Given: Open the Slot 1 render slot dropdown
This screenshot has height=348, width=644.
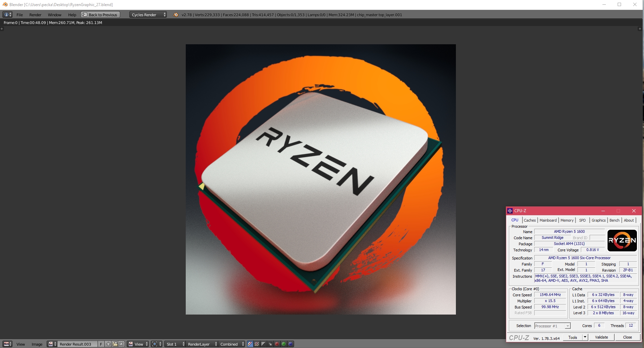Looking at the screenshot, I should (x=175, y=344).
